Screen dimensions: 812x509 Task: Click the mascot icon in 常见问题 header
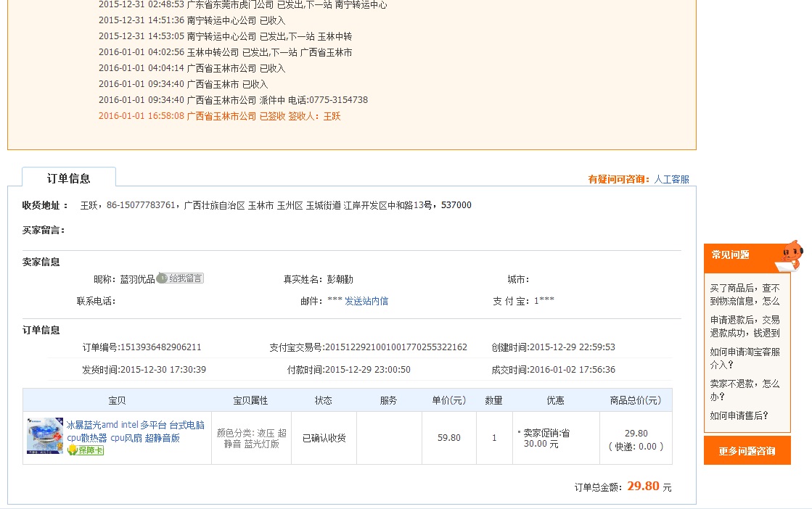pos(790,255)
